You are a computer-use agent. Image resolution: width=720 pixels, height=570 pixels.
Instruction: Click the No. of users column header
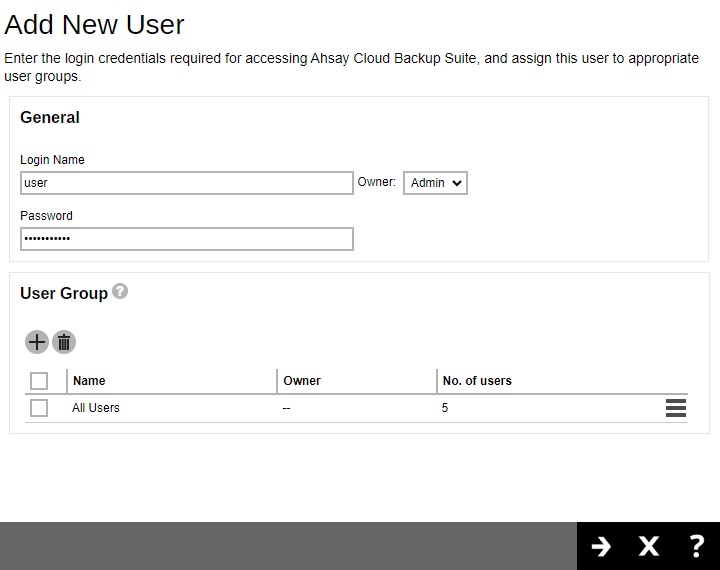click(477, 381)
